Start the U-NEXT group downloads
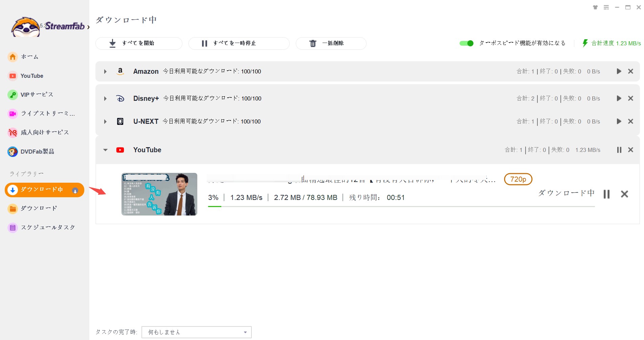This screenshot has width=644, height=340. (x=619, y=121)
